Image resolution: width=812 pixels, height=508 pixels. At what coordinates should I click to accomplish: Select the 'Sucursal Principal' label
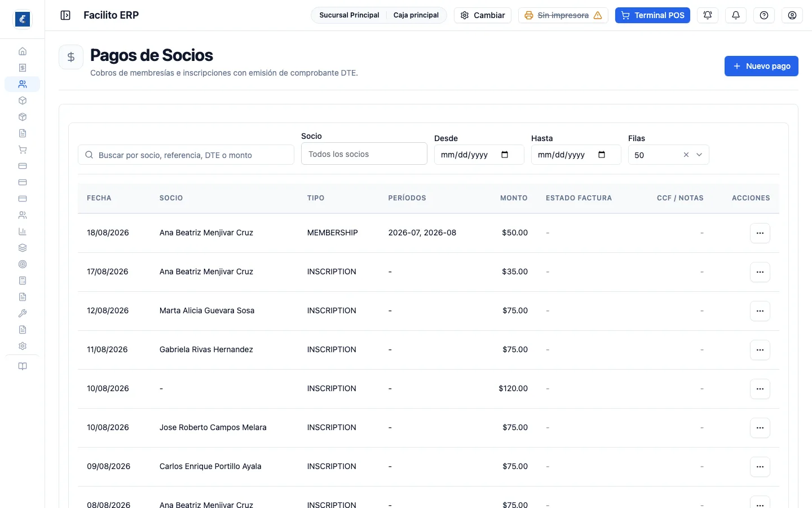349,15
